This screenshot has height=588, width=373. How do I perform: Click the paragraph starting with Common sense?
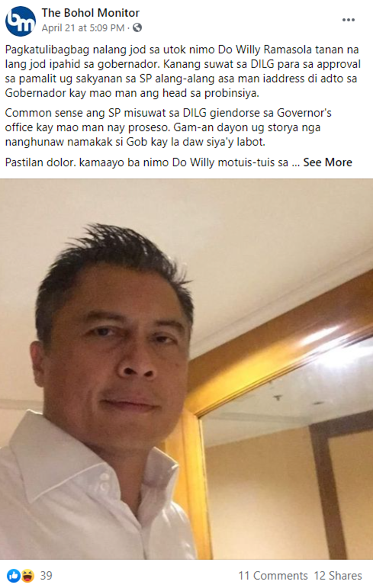click(169, 127)
